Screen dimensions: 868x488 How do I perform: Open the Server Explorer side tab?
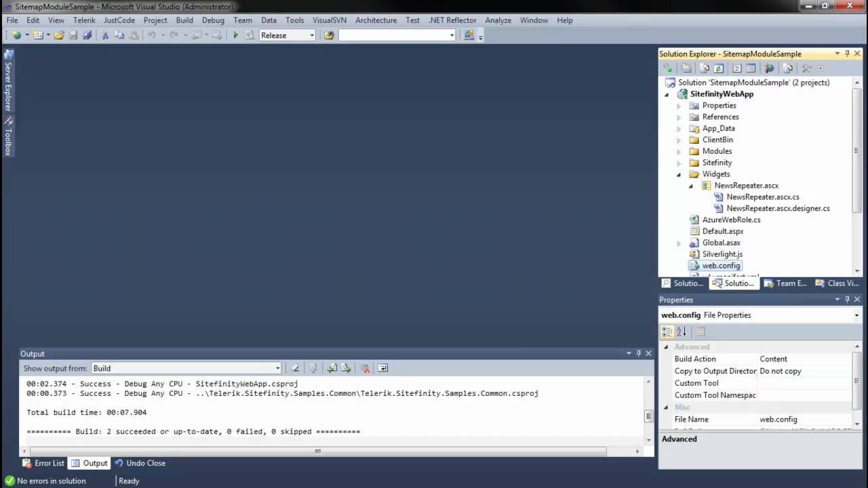pyautogui.click(x=8, y=81)
